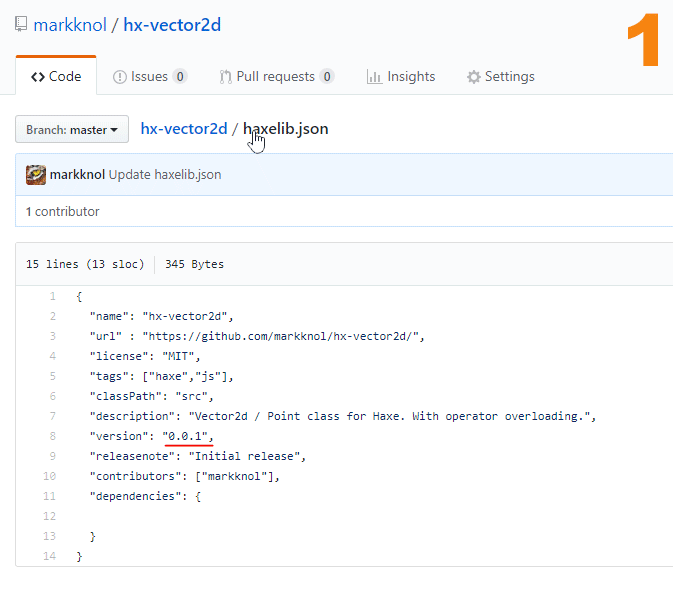This screenshot has height=600, width=673.
Task: Click the "contributors": ["markknol"] line
Action: point(185,476)
